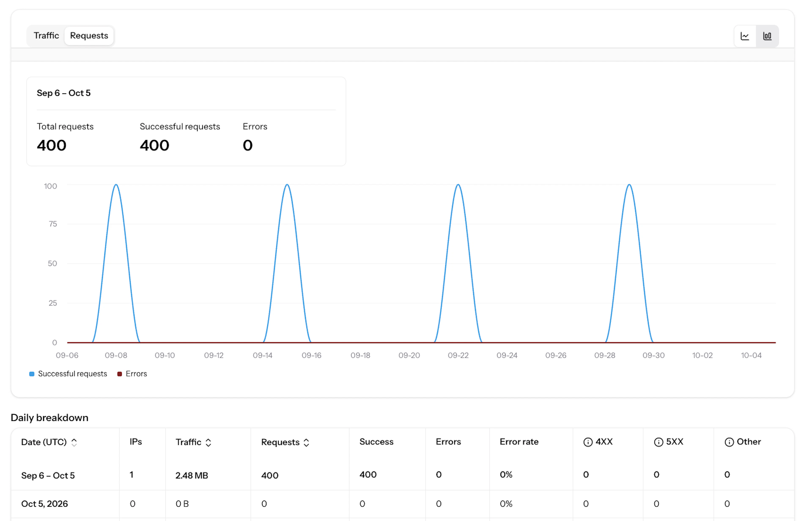Click the Errors 0 summary value
The height and width of the screenshot is (521, 812).
tap(248, 146)
